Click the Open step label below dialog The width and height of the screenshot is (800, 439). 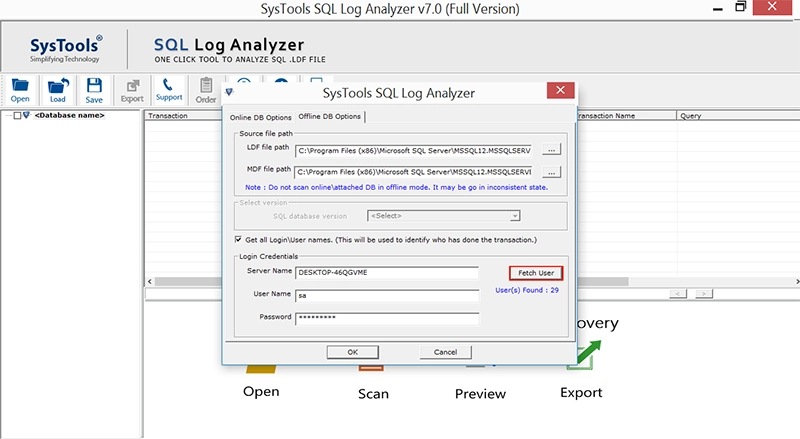pos(261,392)
